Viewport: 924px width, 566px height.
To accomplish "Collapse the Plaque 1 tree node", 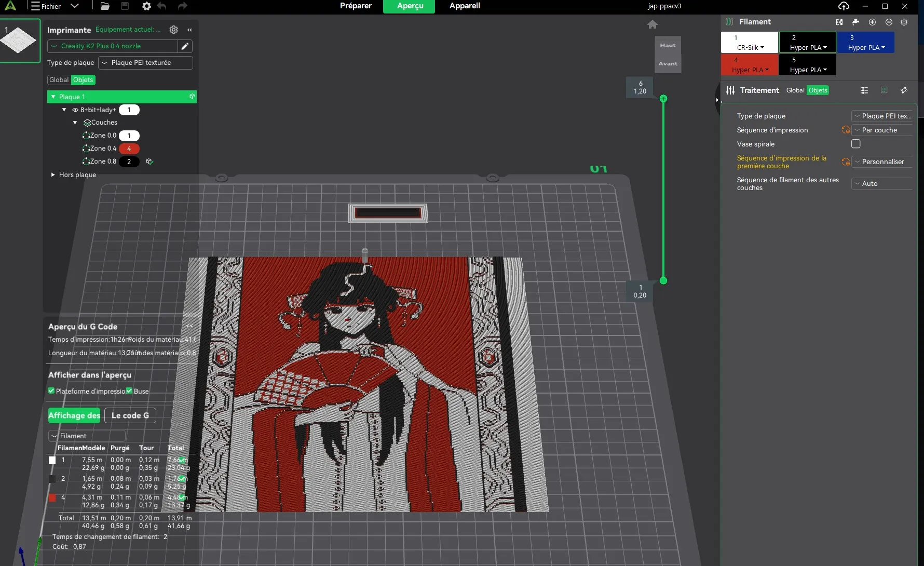I will tap(53, 97).
